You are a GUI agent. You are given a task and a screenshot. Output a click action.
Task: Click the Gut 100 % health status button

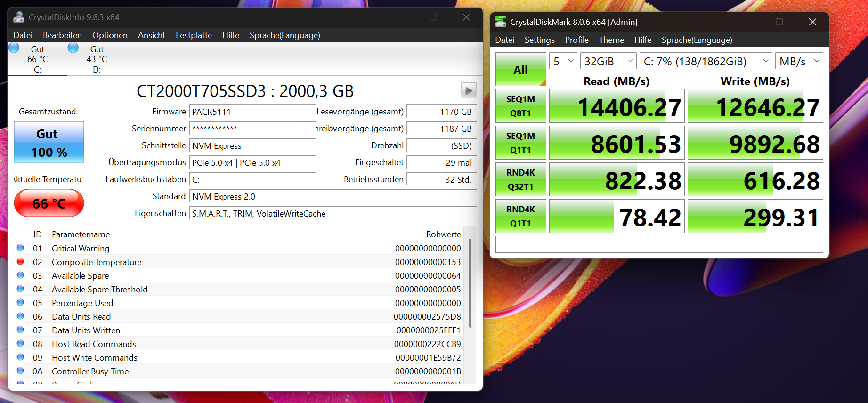point(49,143)
